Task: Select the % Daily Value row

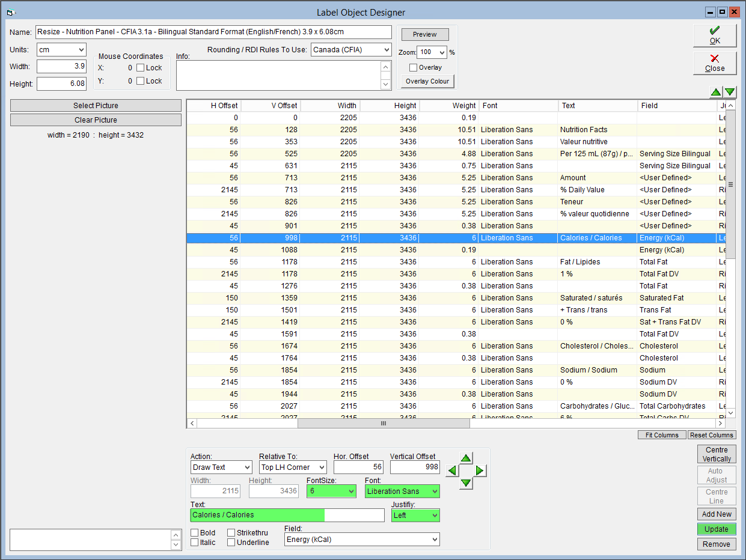Action: tap(456, 190)
